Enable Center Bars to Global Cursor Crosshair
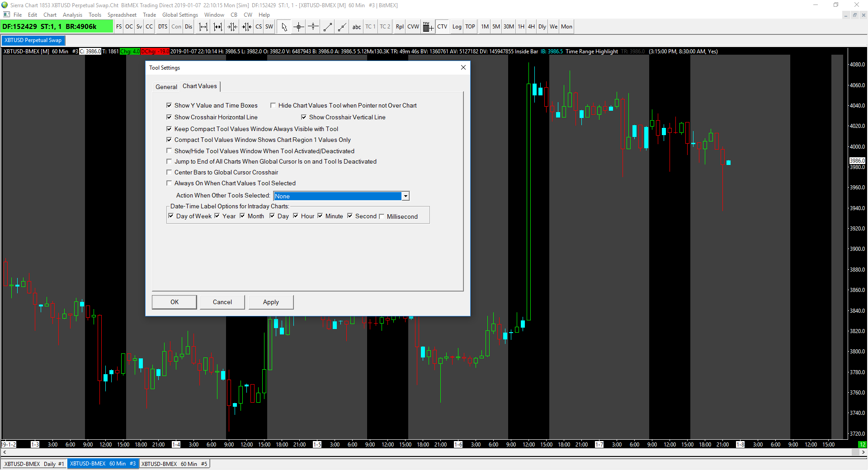868x470 pixels. 170,172
